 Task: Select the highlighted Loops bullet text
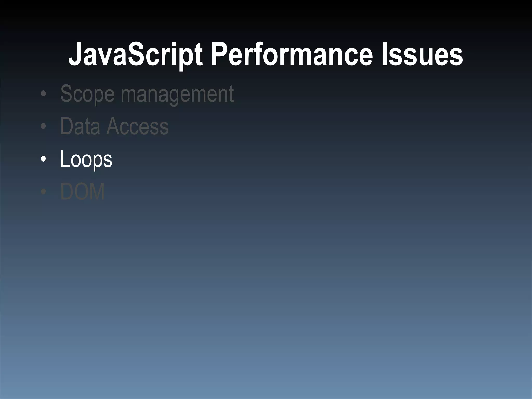point(86,159)
